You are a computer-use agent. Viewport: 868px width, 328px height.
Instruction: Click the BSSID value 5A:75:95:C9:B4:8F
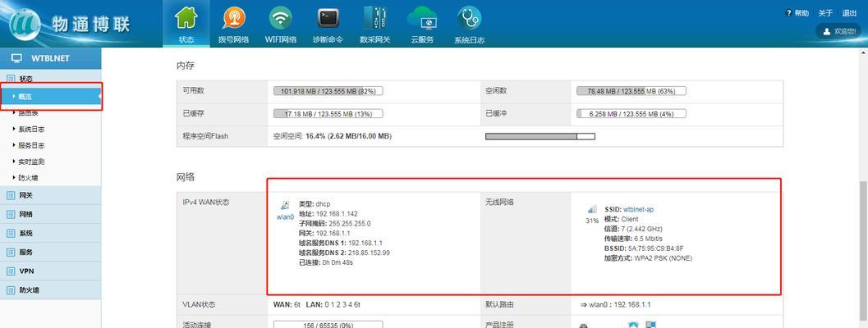click(x=656, y=248)
